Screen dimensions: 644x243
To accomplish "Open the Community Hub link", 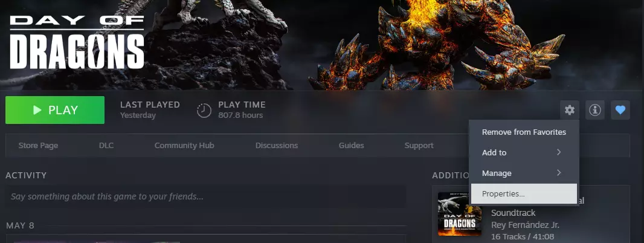I will 184,145.
